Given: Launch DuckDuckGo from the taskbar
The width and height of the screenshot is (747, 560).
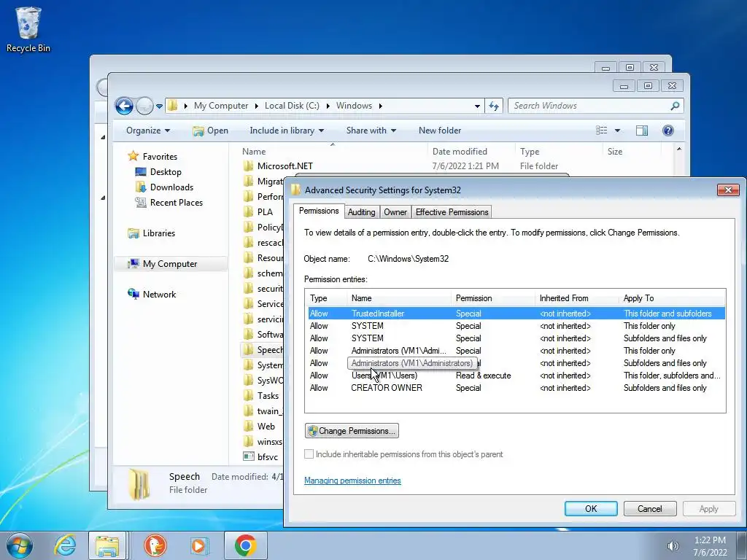Looking at the screenshot, I should click(155, 545).
